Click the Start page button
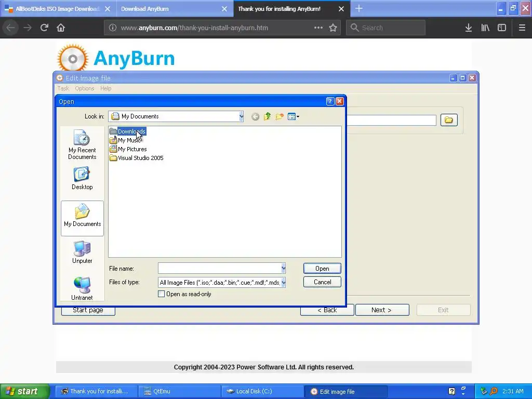 click(88, 310)
